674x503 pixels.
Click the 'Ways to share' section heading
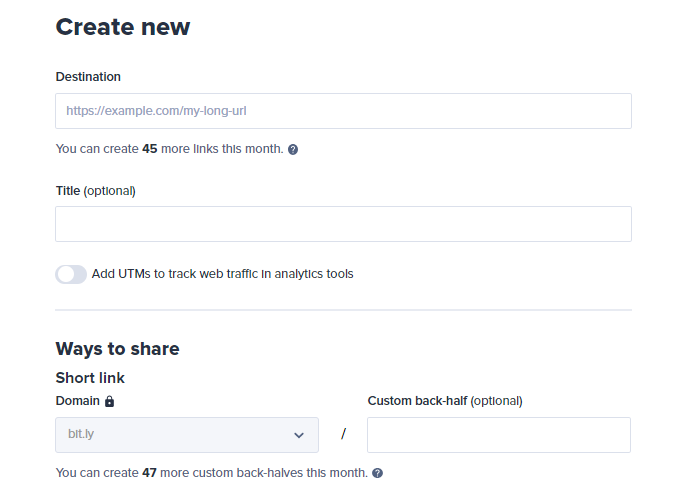point(117,349)
